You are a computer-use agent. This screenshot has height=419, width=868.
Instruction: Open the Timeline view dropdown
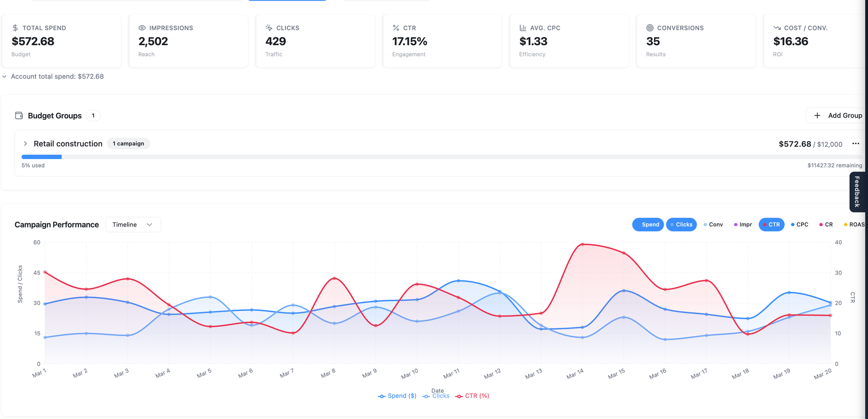tap(133, 225)
